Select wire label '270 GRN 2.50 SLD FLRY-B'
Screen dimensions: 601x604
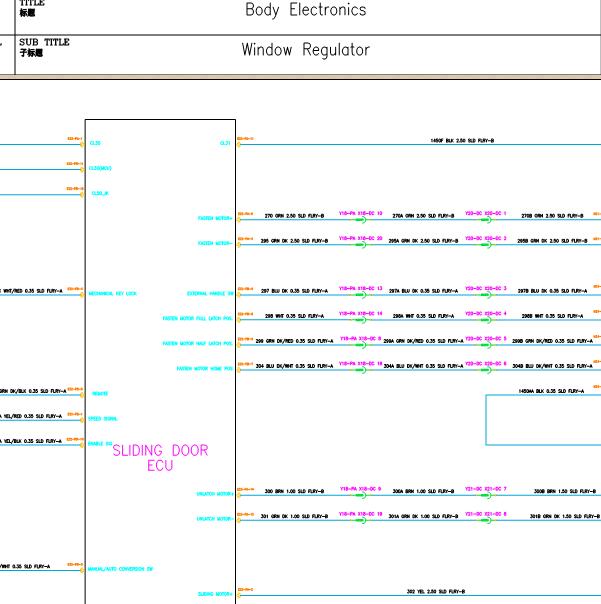pos(294,216)
